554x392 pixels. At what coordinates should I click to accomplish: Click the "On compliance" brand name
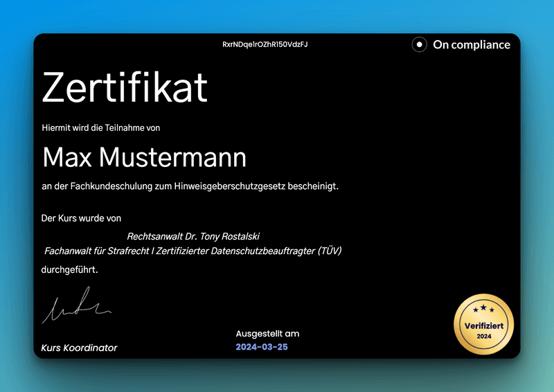471,44
